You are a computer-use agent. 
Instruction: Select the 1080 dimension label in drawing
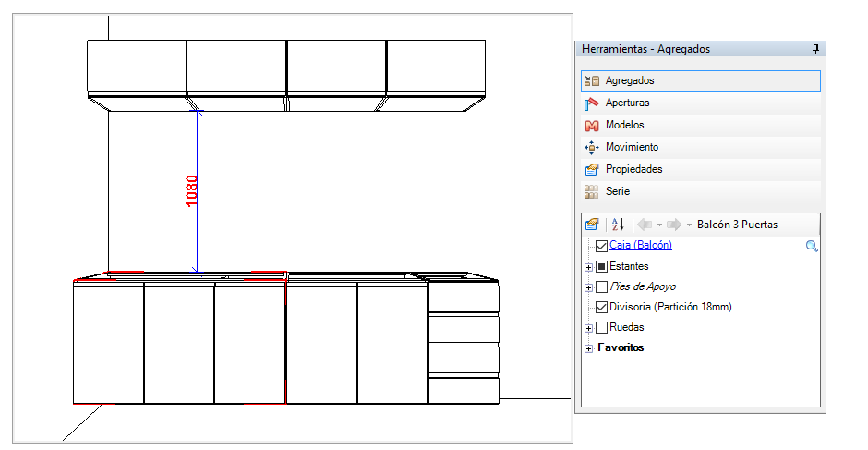coord(192,190)
